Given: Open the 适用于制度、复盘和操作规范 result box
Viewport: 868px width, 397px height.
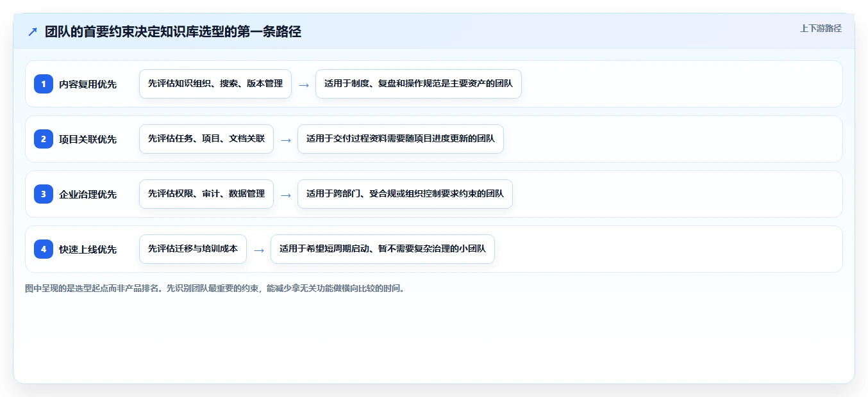Looking at the screenshot, I should pyautogui.click(x=419, y=84).
